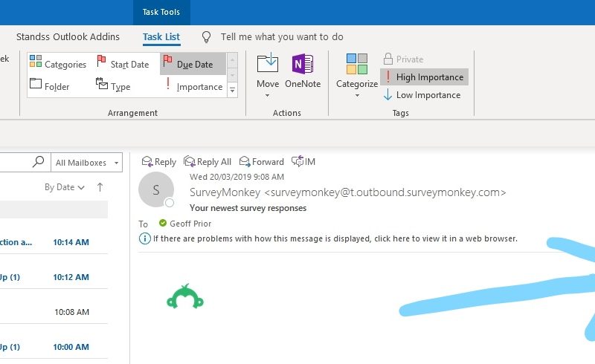The image size is (595, 364).
Task: Arrange tasks by Folder
Action: point(50,86)
